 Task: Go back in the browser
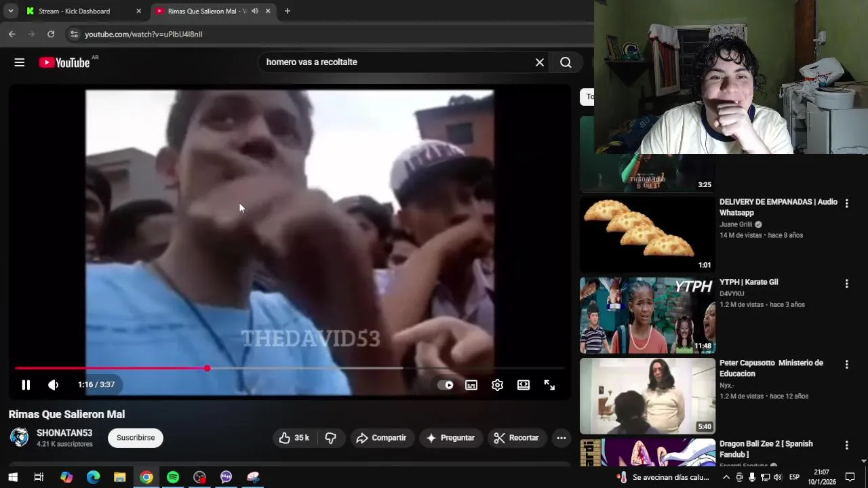pyautogui.click(x=12, y=34)
